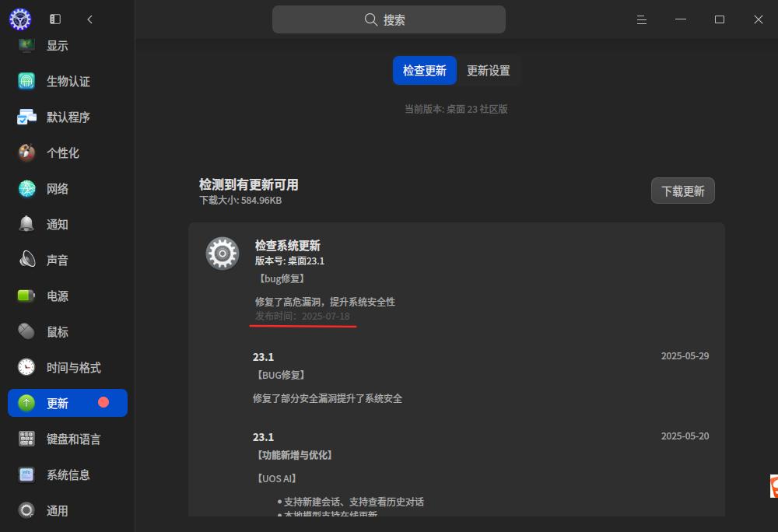Click the 下载大小: 584.96KB text
This screenshot has width=778, height=532.
pyautogui.click(x=240, y=201)
